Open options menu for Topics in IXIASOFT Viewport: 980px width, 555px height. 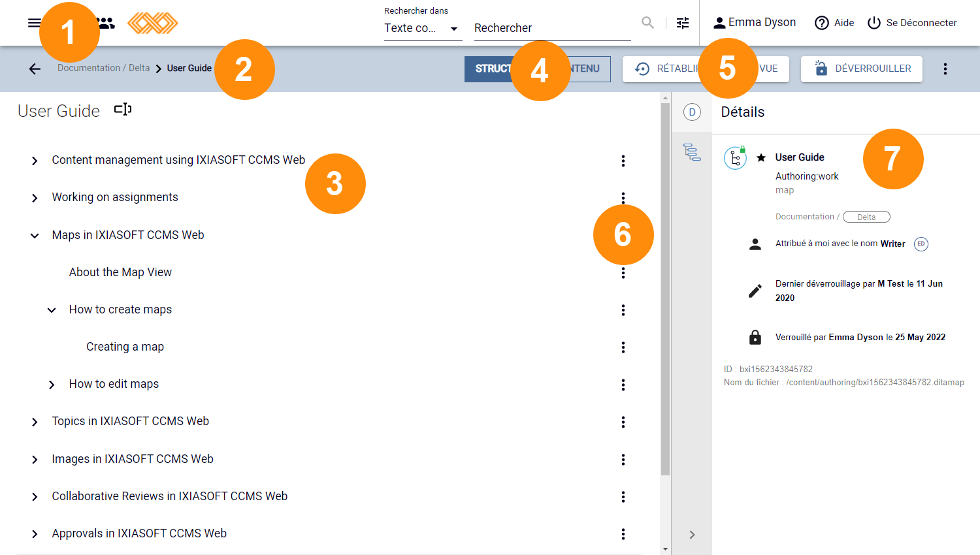coord(623,422)
